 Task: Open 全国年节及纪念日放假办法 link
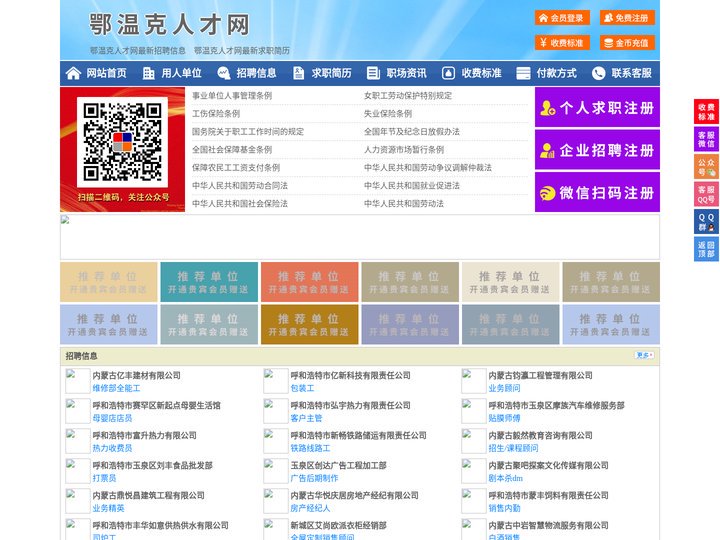pyautogui.click(x=412, y=131)
